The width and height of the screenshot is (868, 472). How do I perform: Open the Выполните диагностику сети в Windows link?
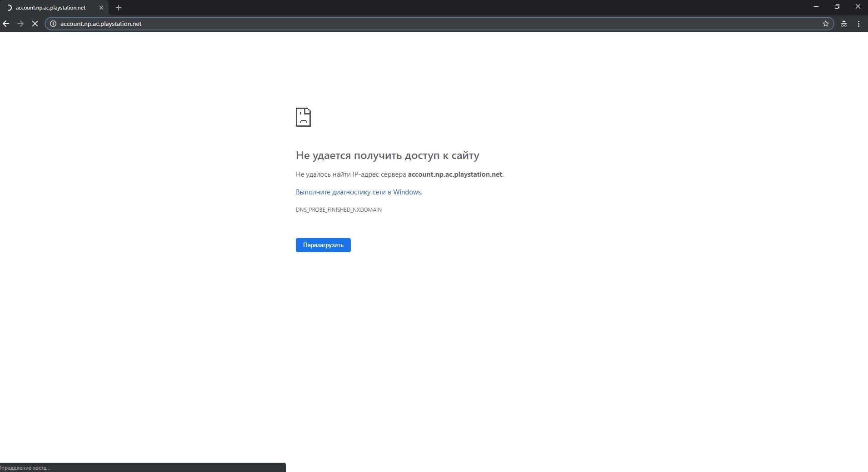click(359, 192)
